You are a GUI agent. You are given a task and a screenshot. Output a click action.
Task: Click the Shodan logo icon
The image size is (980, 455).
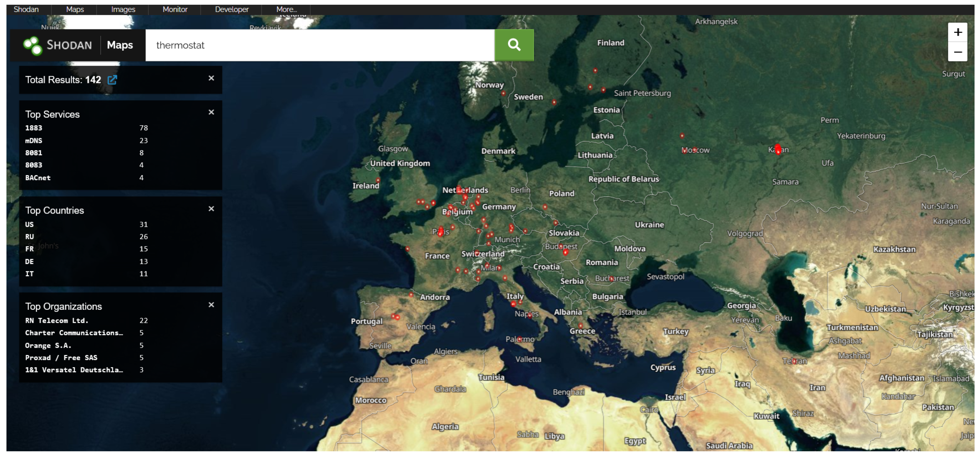tap(33, 45)
